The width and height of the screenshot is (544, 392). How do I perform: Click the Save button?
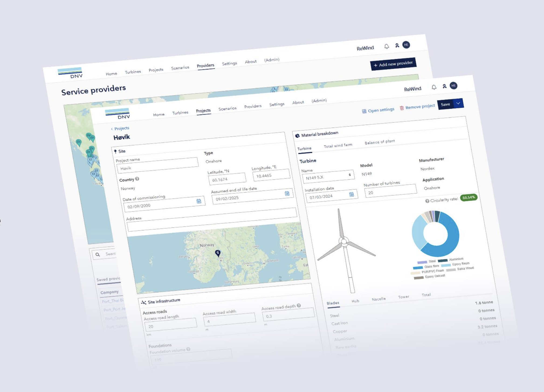(446, 104)
